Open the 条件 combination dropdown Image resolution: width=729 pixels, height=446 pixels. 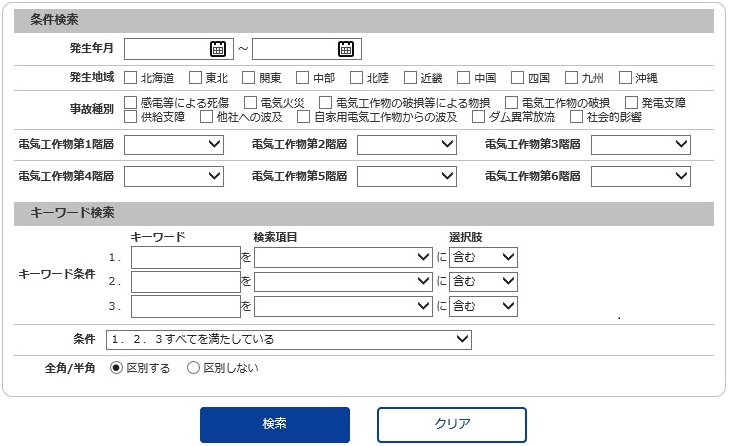289,339
